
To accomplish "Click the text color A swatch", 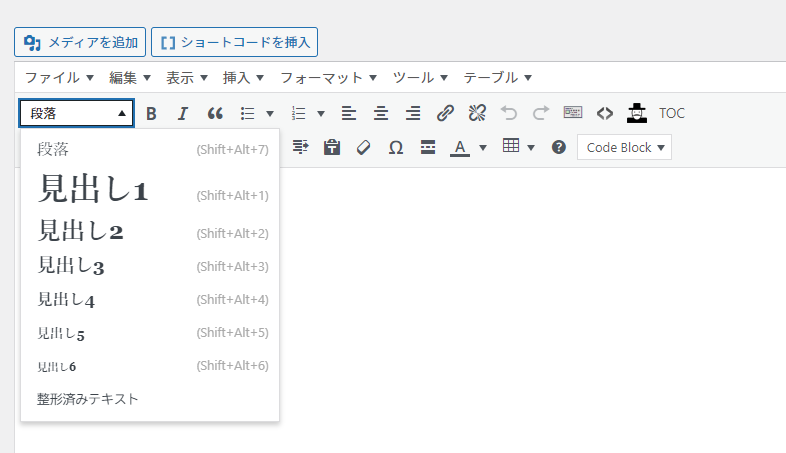I will (x=459, y=147).
